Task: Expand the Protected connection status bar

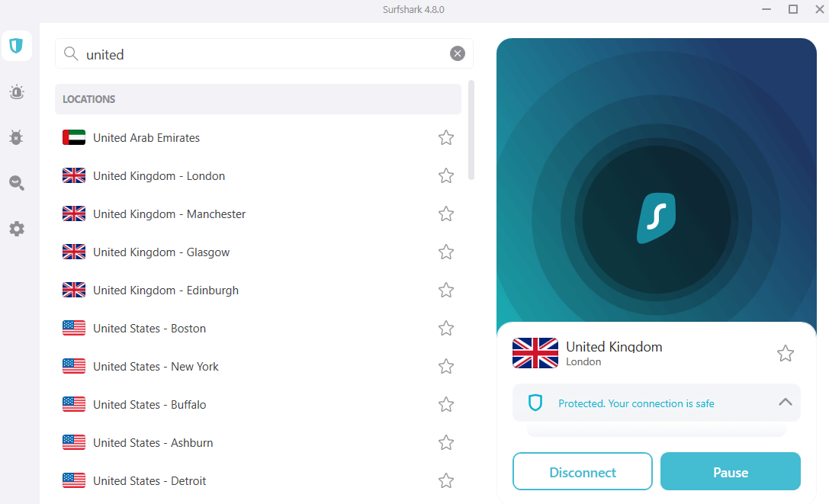Action: 656,403
